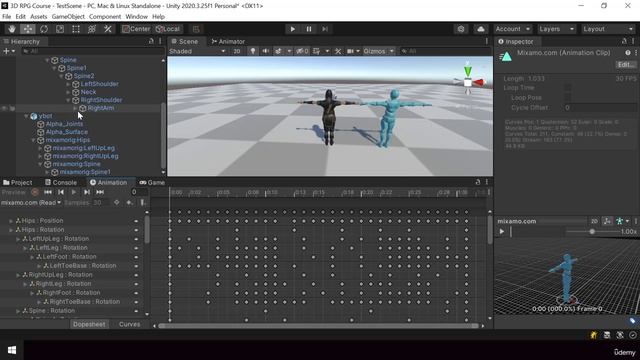Click the Pause button in toolbar

pos(309,29)
